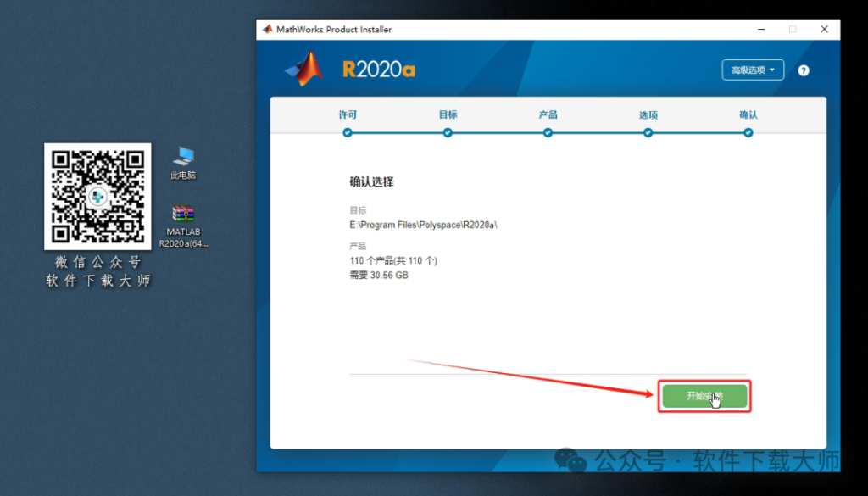Switch to the 产品 installer tab
The image size is (868, 496).
click(x=548, y=114)
